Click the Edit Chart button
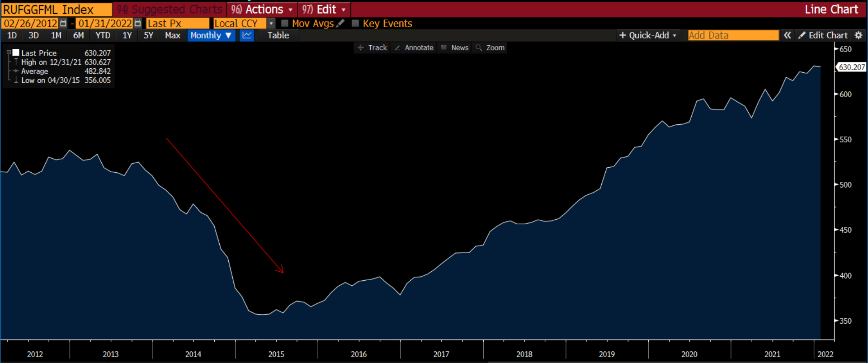The image size is (868, 363). [x=823, y=35]
